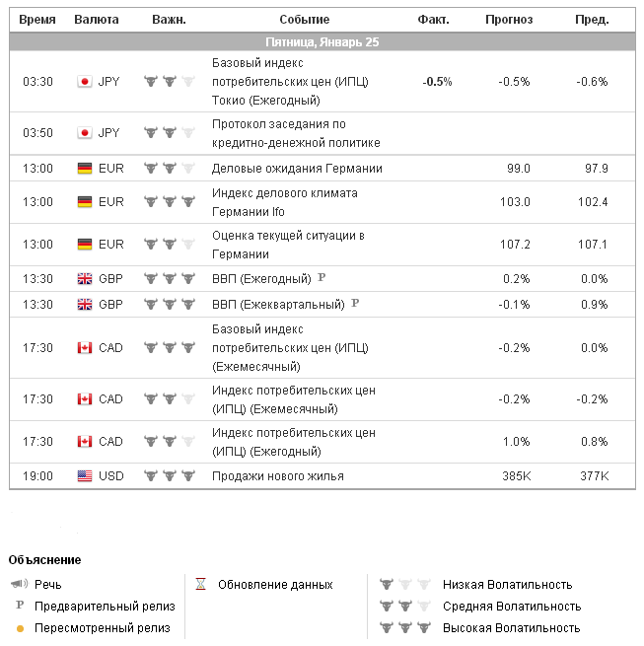Open the Продажи нового жилья event
The height and width of the screenshot is (646, 644).
coord(278,476)
